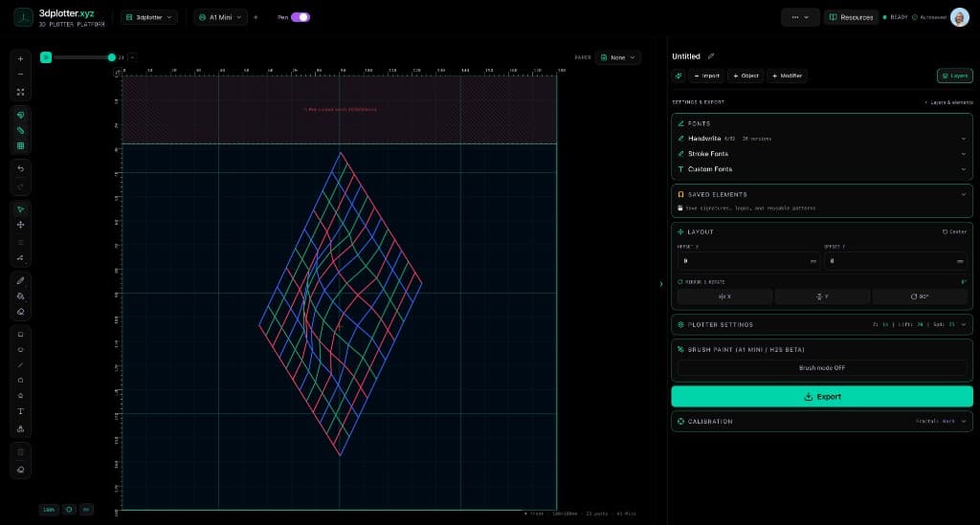
Task: Select the eraser tool
Action: 21,312
